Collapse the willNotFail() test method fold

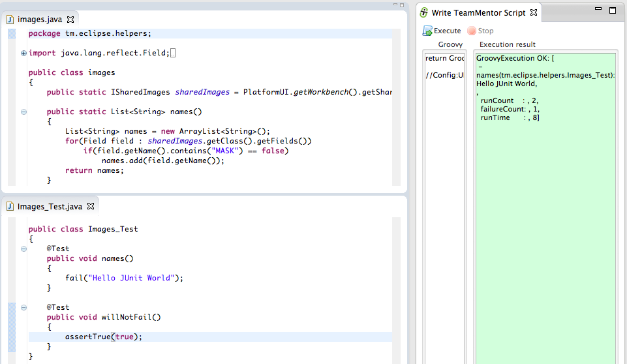click(x=24, y=307)
